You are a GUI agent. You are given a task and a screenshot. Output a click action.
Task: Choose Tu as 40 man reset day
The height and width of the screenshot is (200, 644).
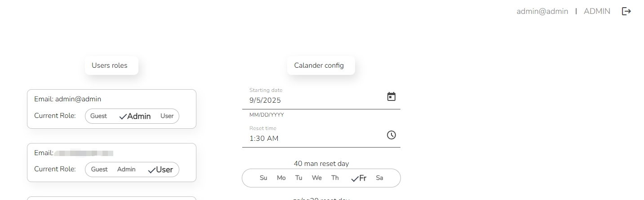click(x=299, y=178)
